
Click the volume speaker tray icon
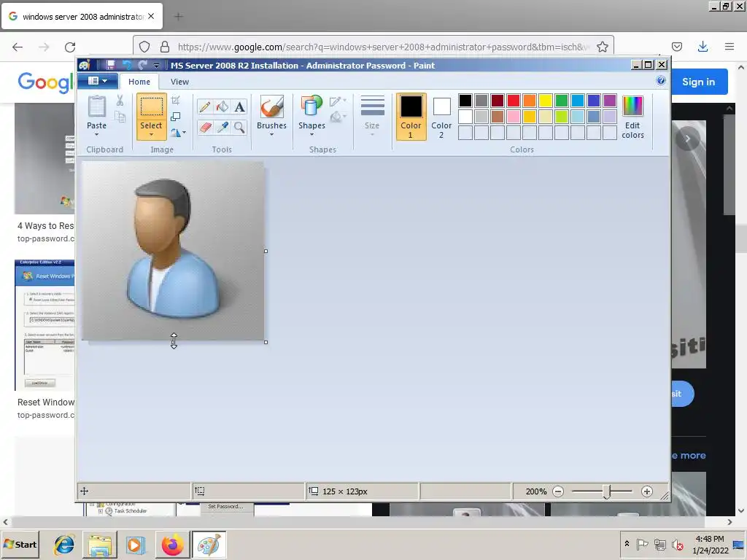(677, 544)
